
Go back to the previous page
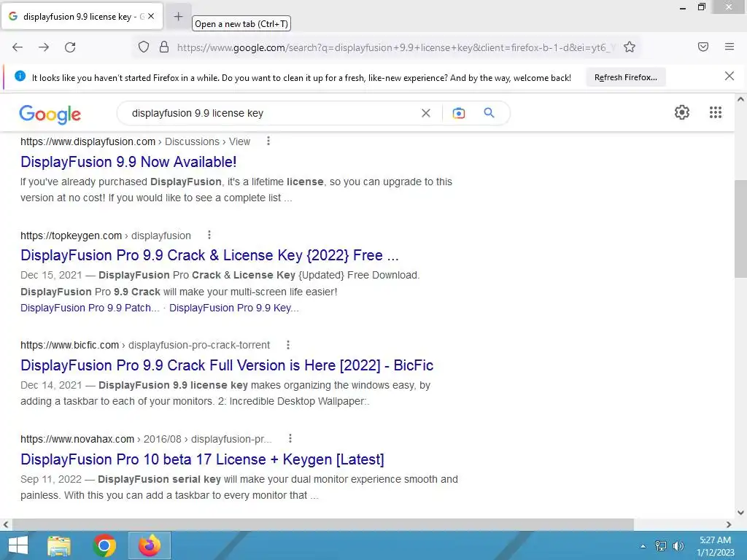tap(18, 47)
